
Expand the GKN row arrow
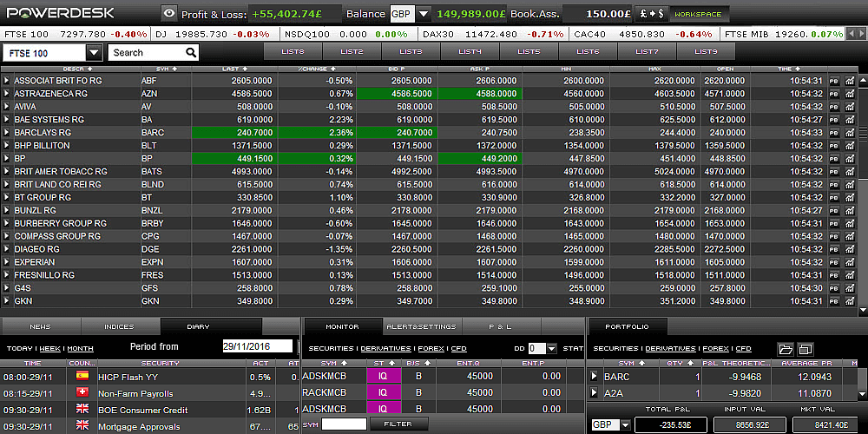7,301
